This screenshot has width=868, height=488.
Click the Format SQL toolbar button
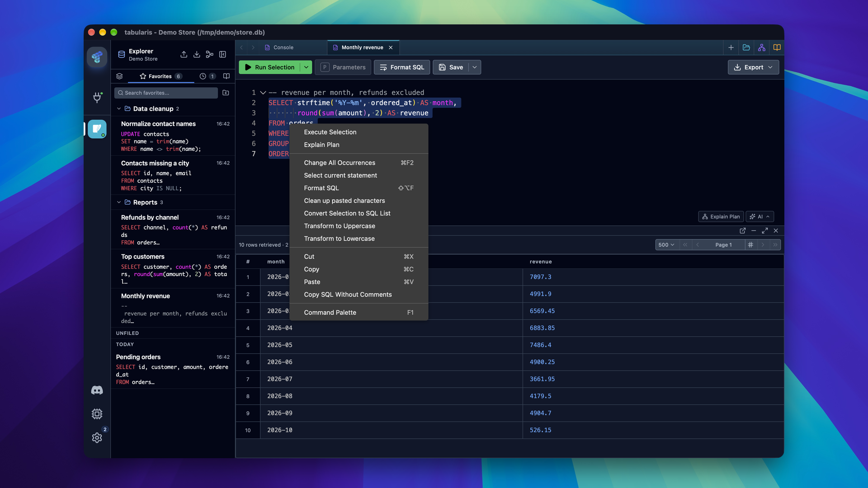coord(402,67)
